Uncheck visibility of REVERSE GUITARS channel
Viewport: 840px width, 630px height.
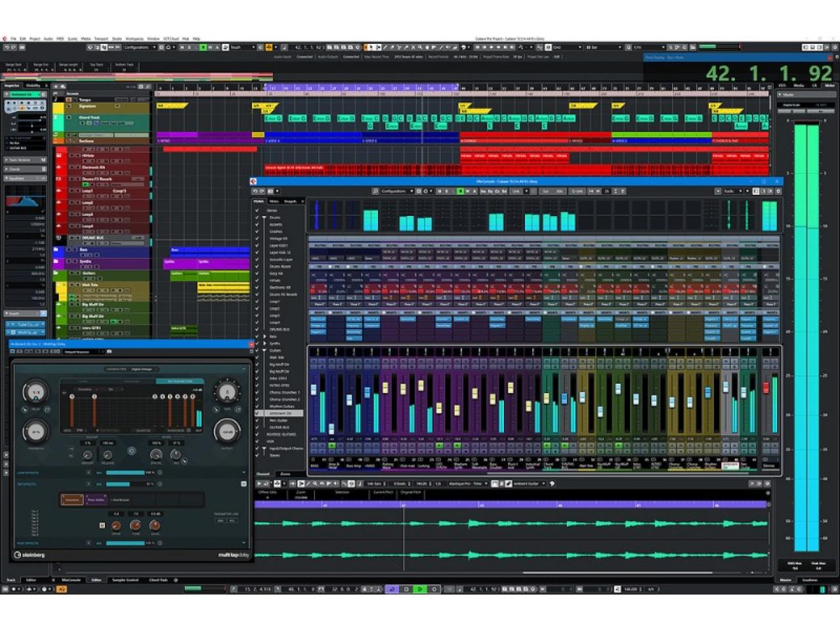[257, 434]
